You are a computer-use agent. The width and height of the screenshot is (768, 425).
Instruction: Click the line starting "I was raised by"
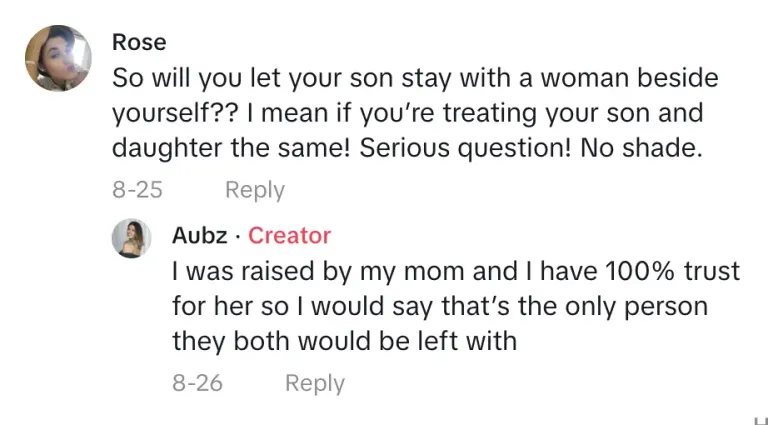pos(455,270)
